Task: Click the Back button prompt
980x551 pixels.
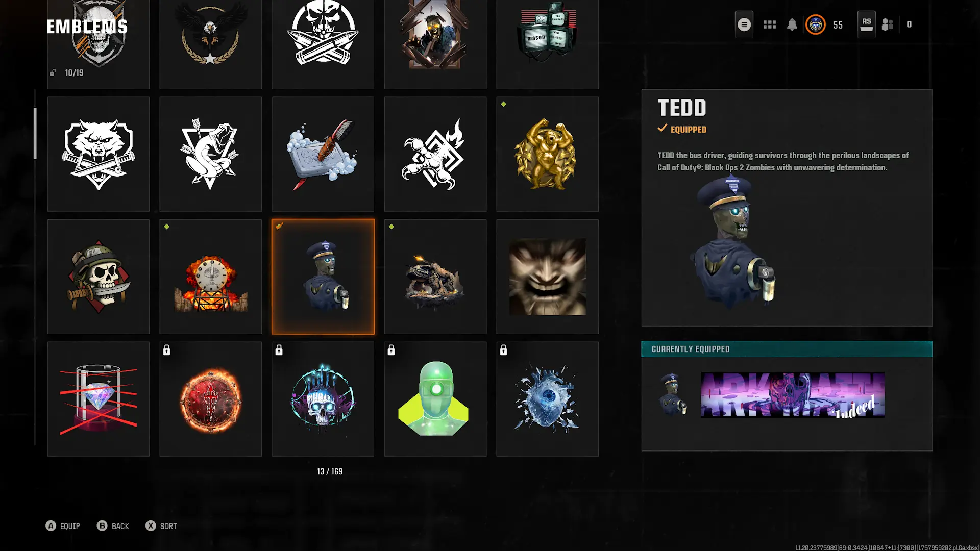Action: coord(113,526)
